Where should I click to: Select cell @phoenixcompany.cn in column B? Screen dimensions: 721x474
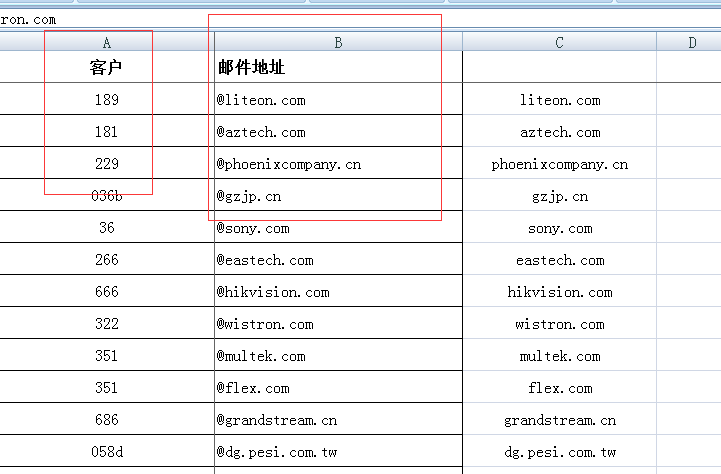338,163
